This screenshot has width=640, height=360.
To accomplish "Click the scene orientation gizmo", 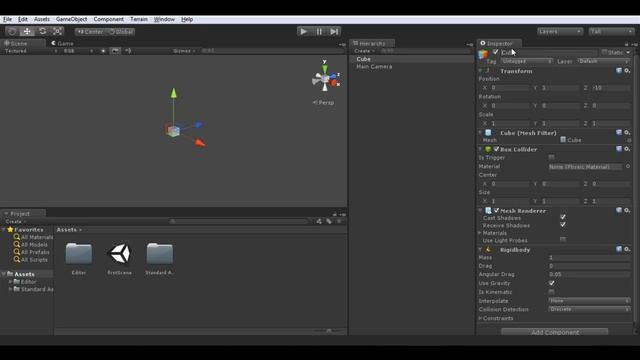I will 325,78.
